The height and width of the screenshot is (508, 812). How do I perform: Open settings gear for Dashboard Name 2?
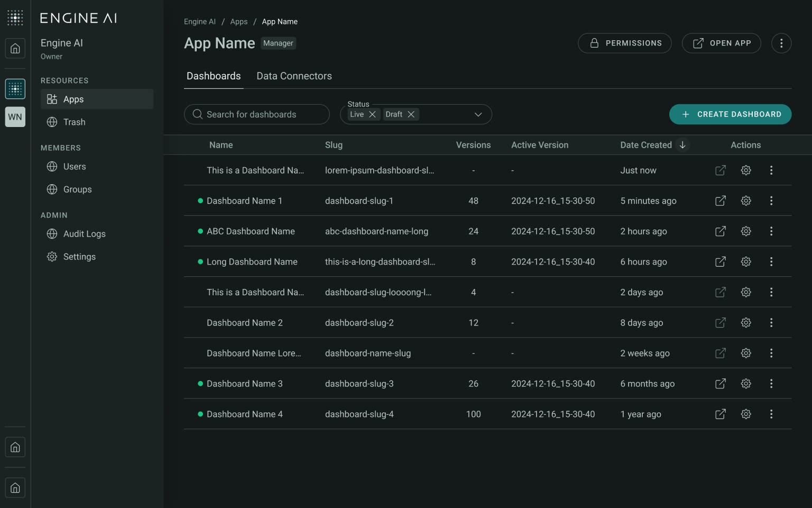coord(746,323)
